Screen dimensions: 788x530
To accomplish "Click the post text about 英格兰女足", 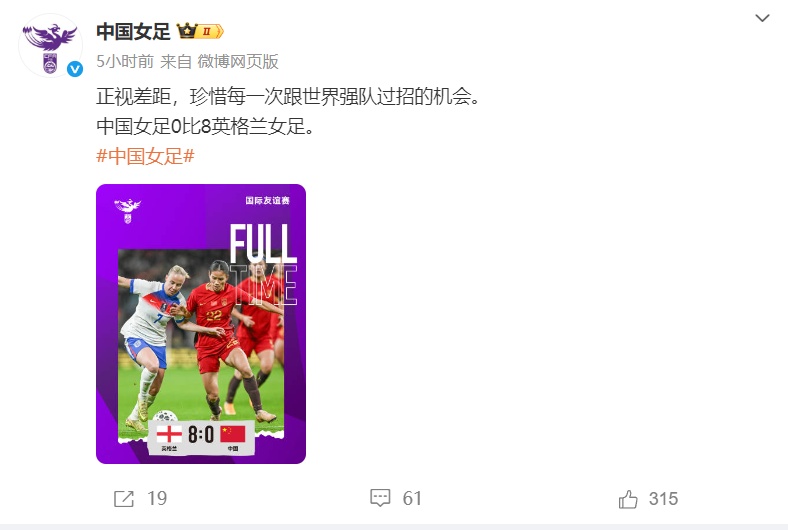I will point(206,126).
